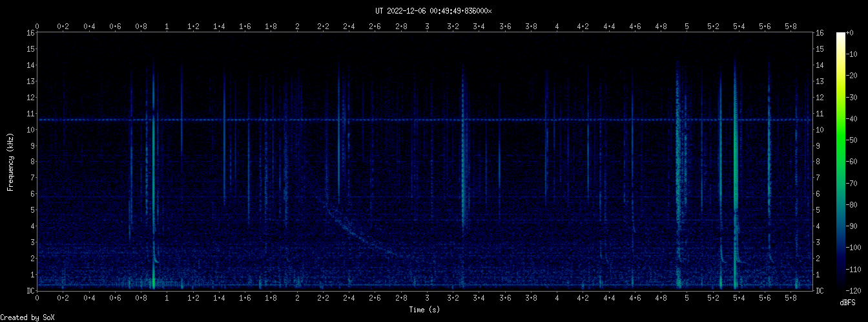Image resolution: width=868 pixels, height=322 pixels.
Task: Click "3.6" on the bottom time axis
Action: click(505, 298)
